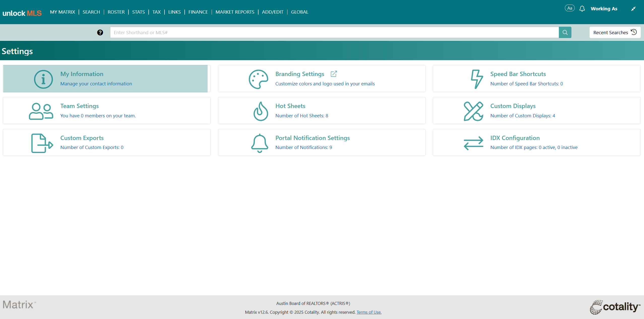Click the My Information info icon
This screenshot has height=319, width=644.
(x=43, y=79)
